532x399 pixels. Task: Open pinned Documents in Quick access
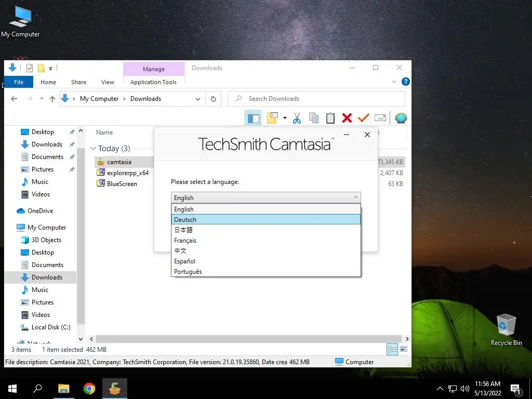(x=47, y=157)
